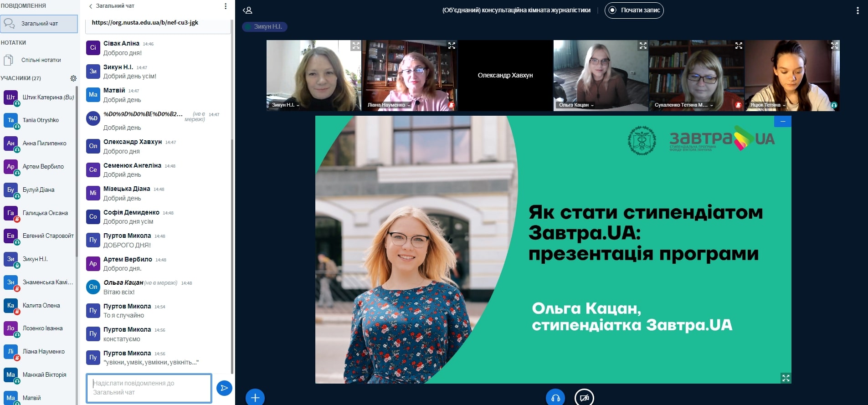This screenshot has width=868, height=405.
Task: Select participant Анна Пилипенко
Action: [x=39, y=143]
